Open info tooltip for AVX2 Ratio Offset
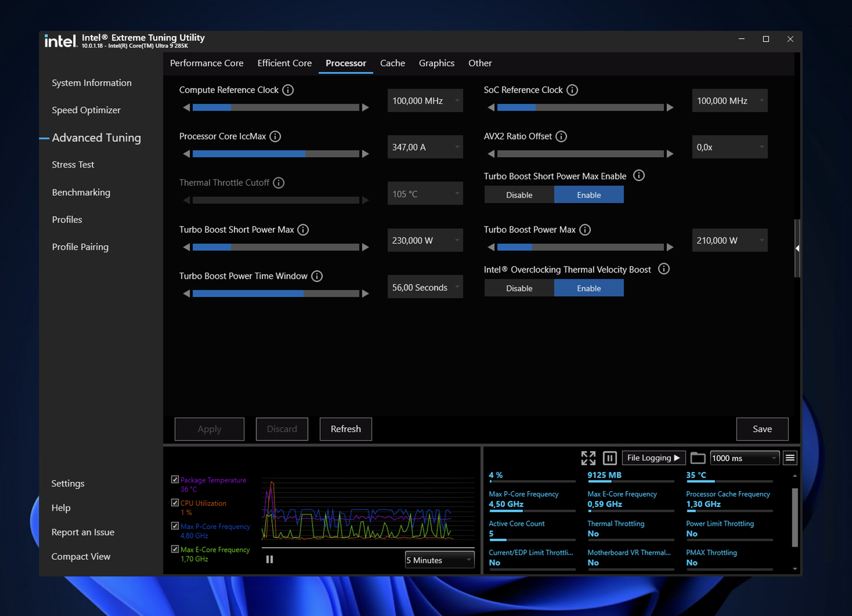The height and width of the screenshot is (616, 852). pos(561,137)
